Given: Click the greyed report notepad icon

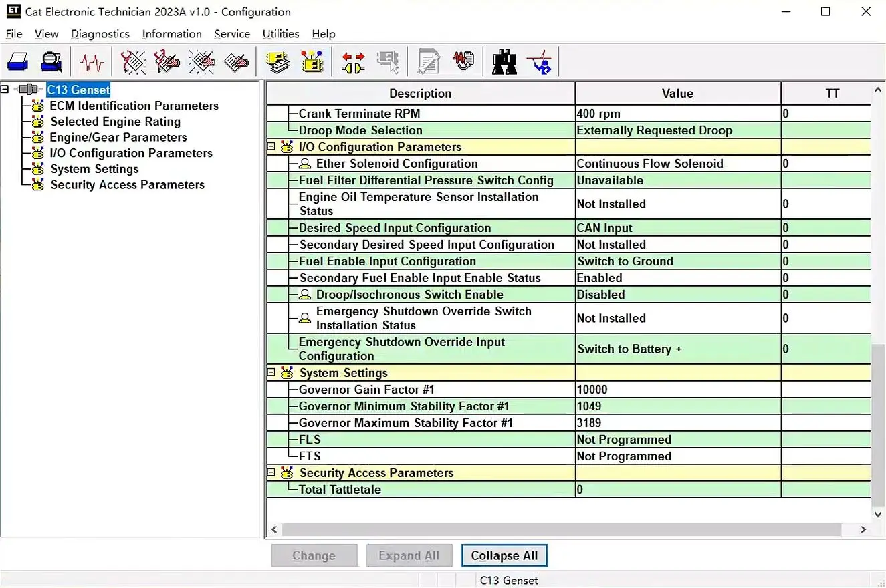Looking at the screenshot, I should [429, 62].
